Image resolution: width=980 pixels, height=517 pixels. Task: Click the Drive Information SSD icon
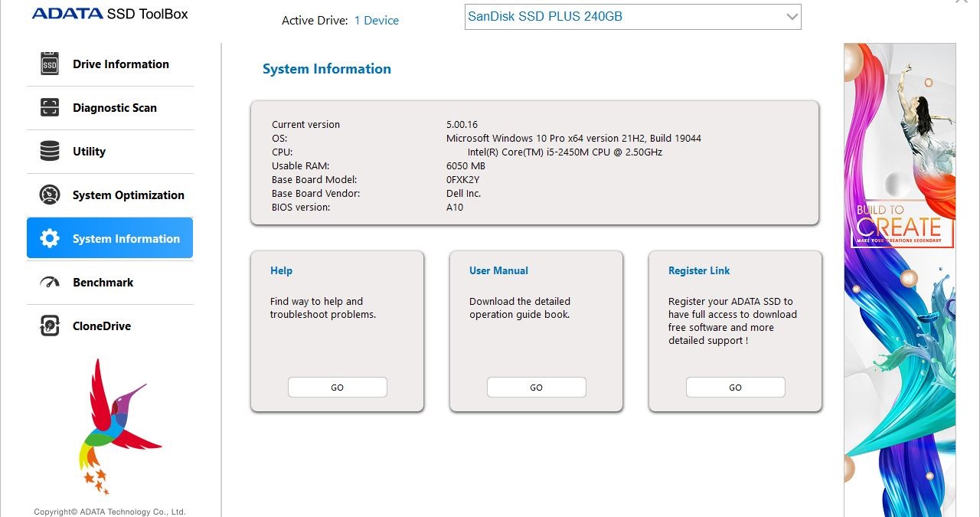(x=50, y=64)
